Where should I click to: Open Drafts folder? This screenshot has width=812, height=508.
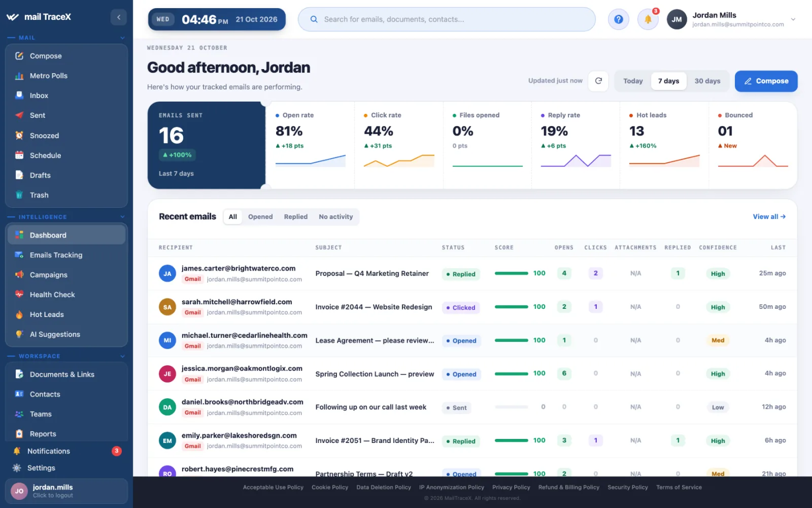pos(66,175)
